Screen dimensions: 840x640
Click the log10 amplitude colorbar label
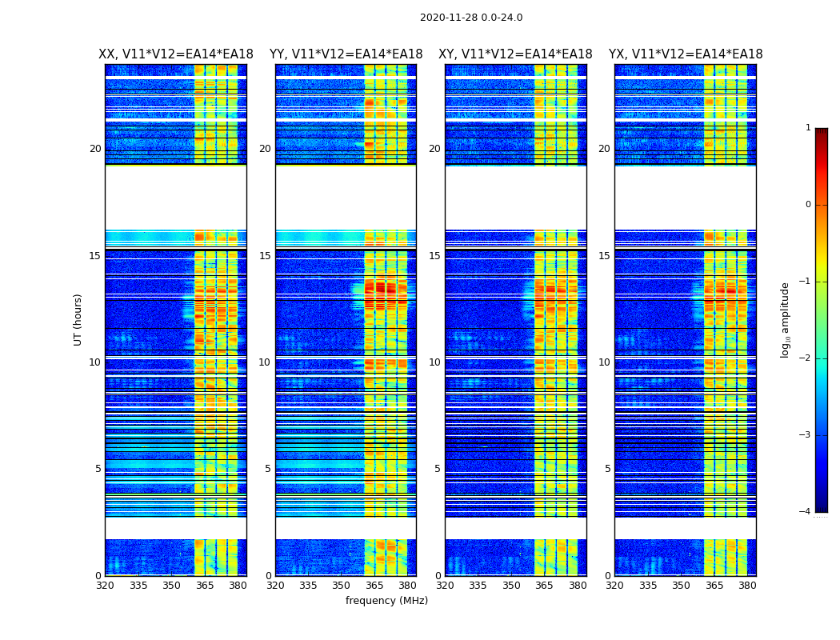pyautogui.click(x=785, y=320)
